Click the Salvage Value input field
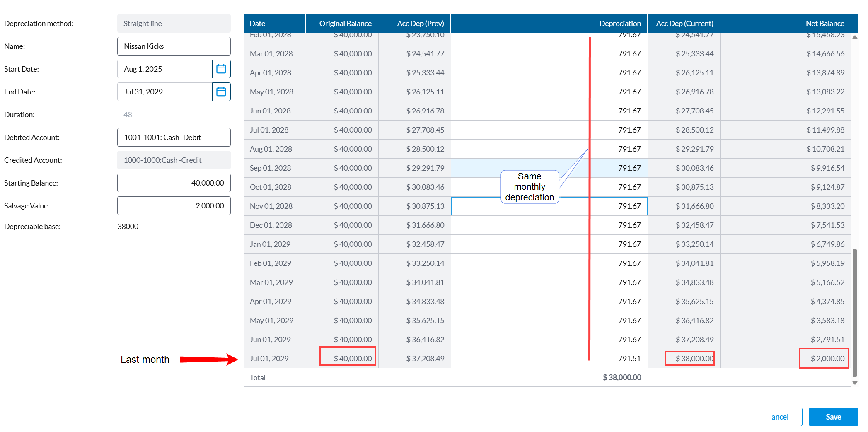This screenshot has width=868, height=432. coord(174,205)
